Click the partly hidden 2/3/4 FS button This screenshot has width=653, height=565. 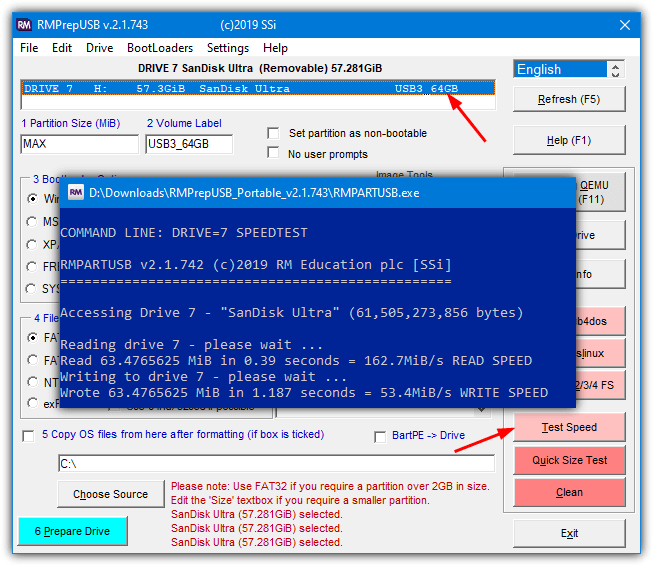(x=601, y=385)
